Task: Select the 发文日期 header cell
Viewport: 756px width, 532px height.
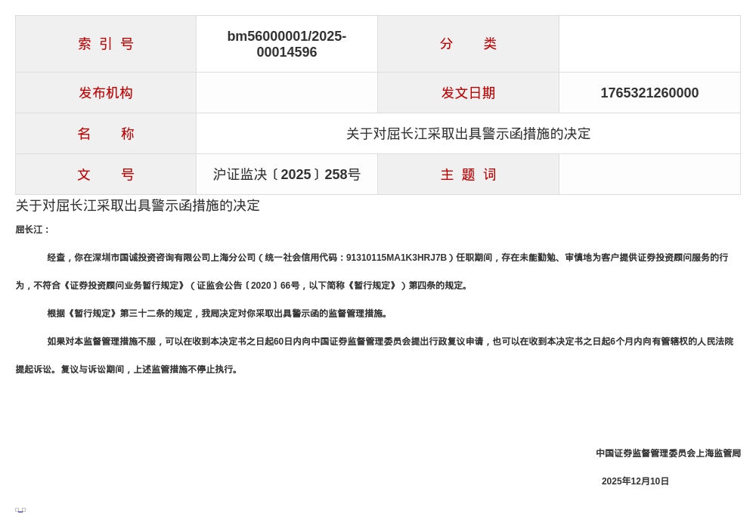Action: tap(468, 92)
